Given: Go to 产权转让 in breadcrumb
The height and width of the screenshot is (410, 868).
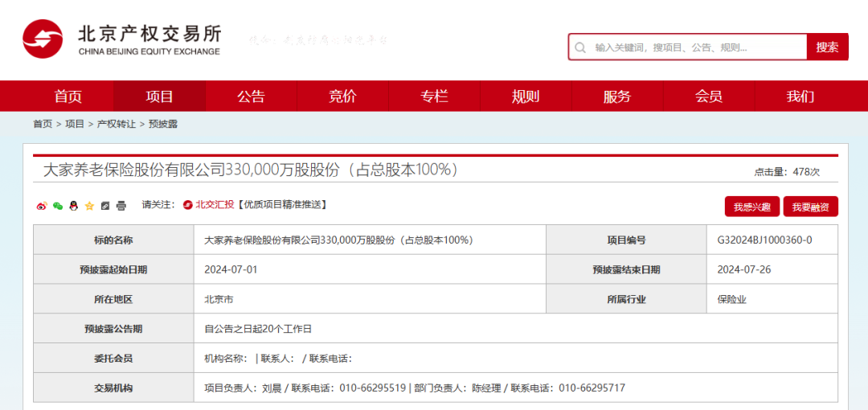Looking at the screenshot, I should pos(117,124).
